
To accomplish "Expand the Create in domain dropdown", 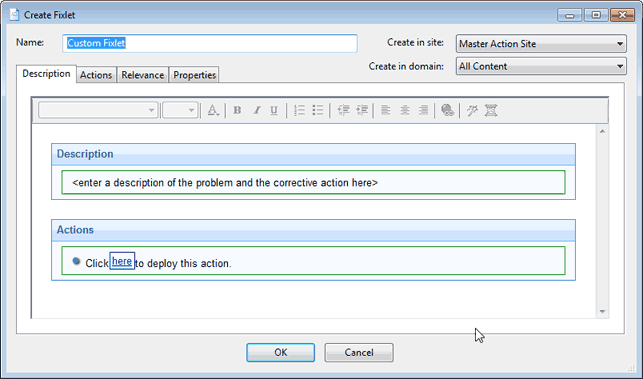I will [x=541, y=66].
